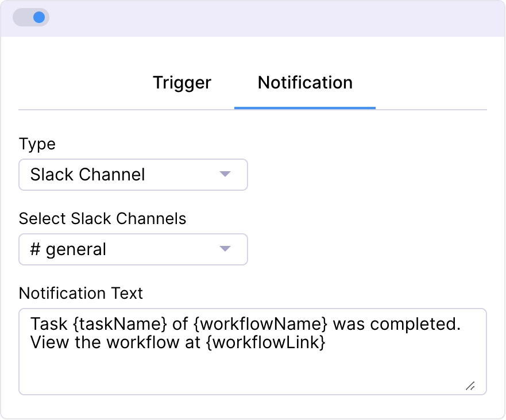Click the "Notification Text" label

[81, 293]
